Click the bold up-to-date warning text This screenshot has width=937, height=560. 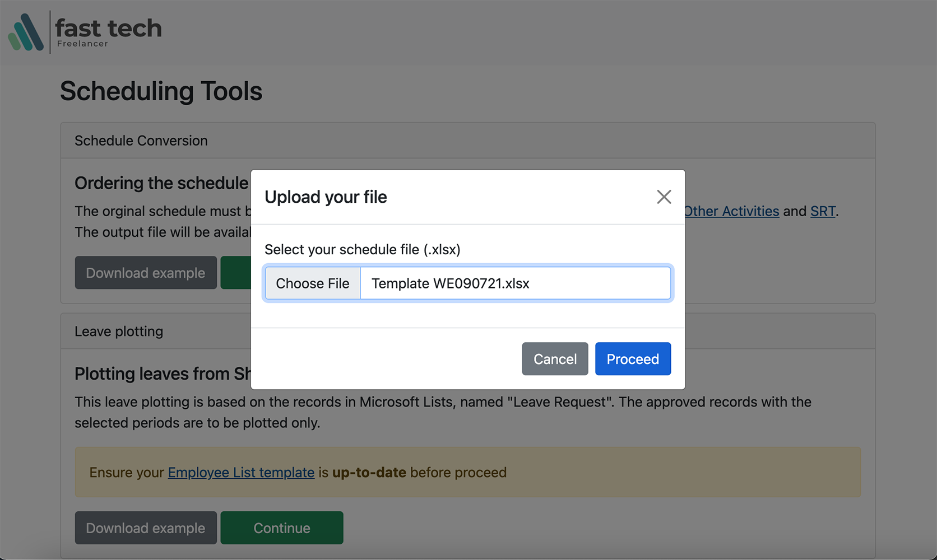(x=369, y=472)
